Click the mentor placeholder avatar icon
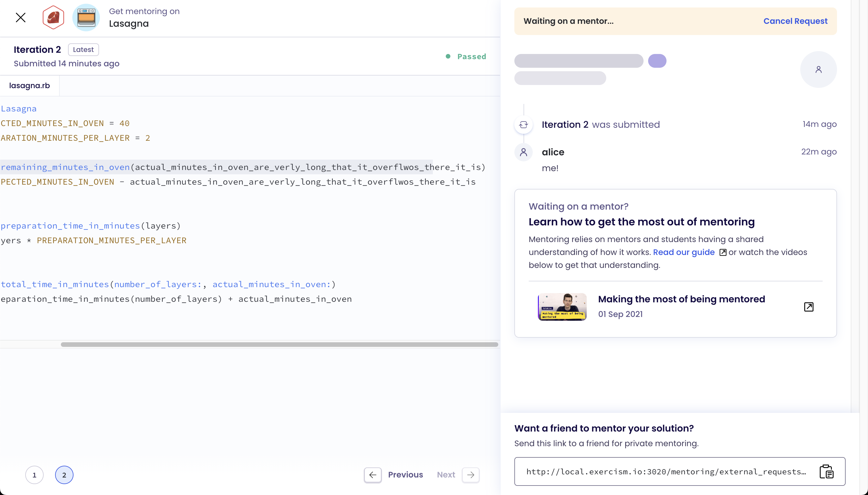The height and width of the screenshot is (495, 868). coord(818,69)
